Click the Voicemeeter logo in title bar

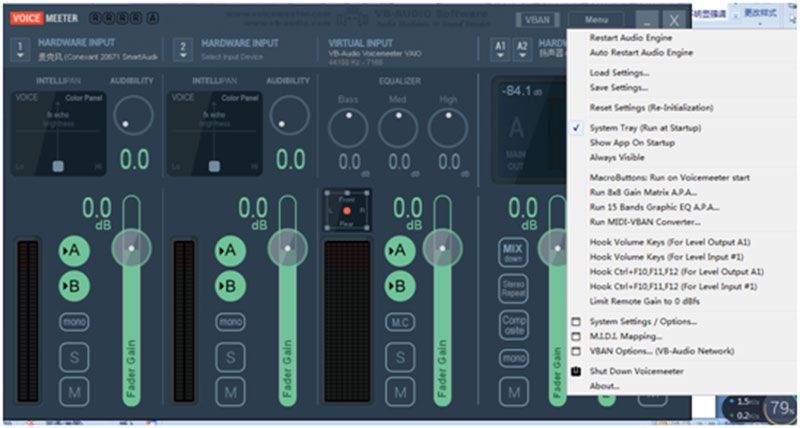44,18
